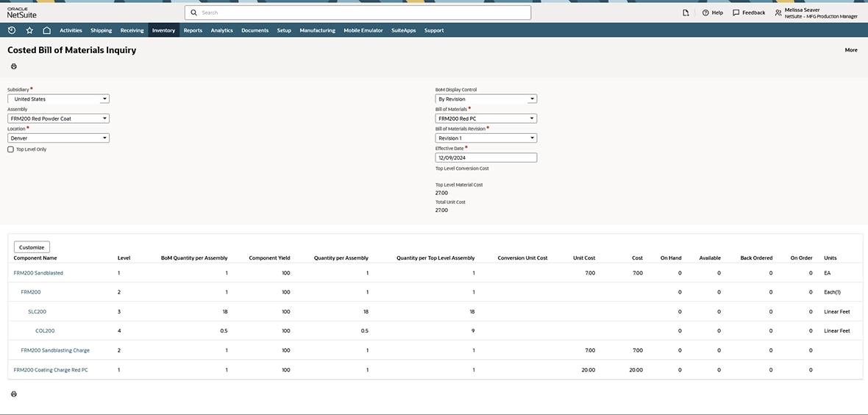Expand the Subsidiary dropdown
Image resolution: width=868 pixels, height=415 pixels.
click(x=104, y=99)
